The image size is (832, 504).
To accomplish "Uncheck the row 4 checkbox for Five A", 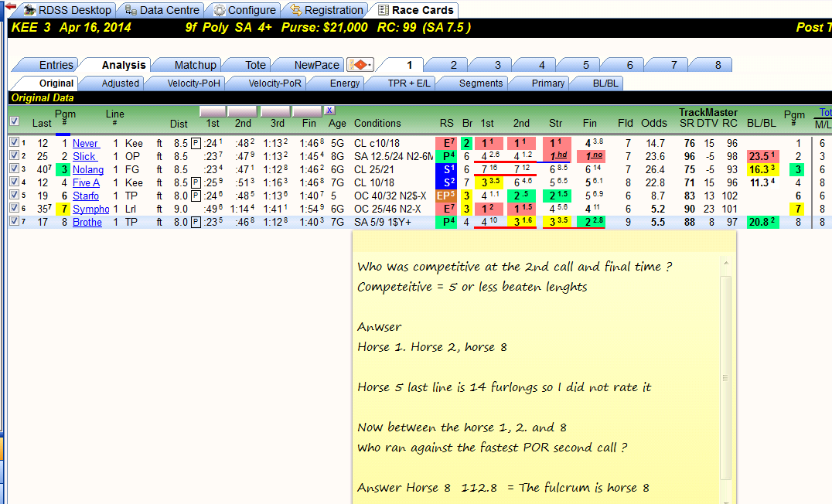I will tap(15, 182).
